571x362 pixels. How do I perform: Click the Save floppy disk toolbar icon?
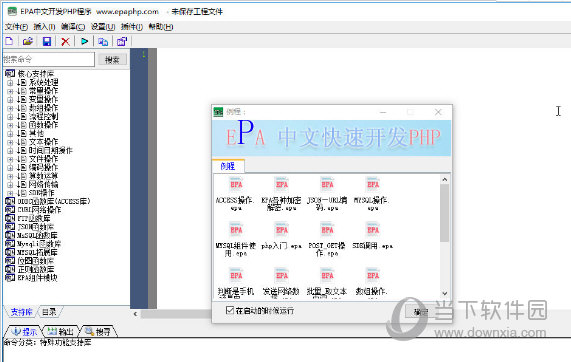tap(47, 41)
